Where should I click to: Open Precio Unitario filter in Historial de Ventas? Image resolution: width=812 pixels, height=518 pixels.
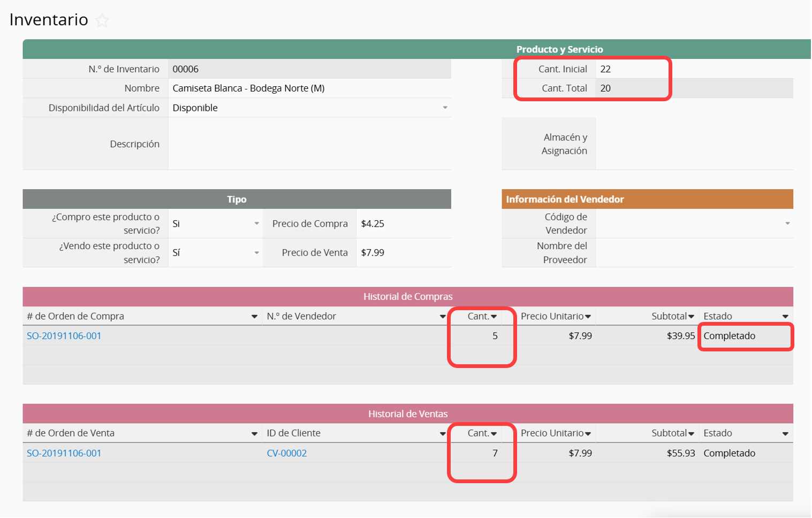tap(588, 434)
